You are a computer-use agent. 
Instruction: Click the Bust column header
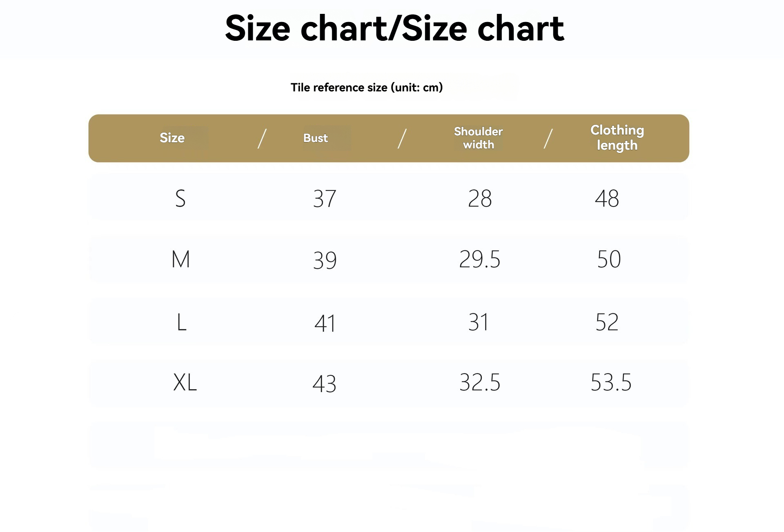[315, 138]
